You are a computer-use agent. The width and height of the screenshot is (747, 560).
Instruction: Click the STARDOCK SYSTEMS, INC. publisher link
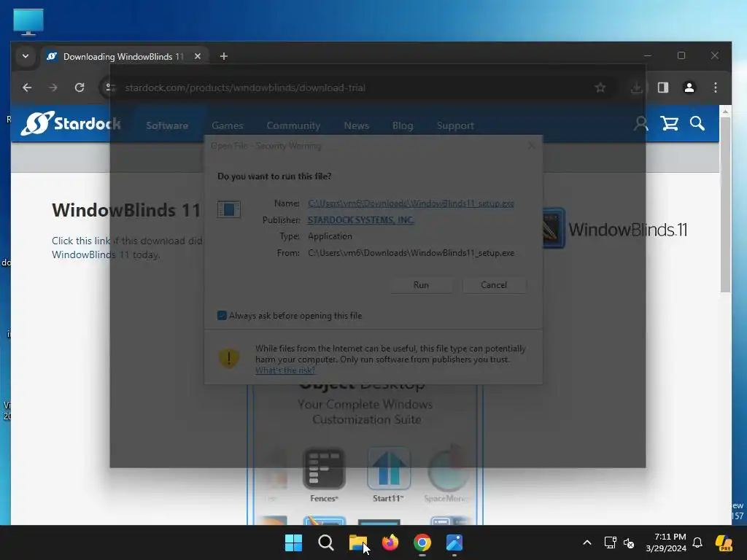(x=360, y=220)
